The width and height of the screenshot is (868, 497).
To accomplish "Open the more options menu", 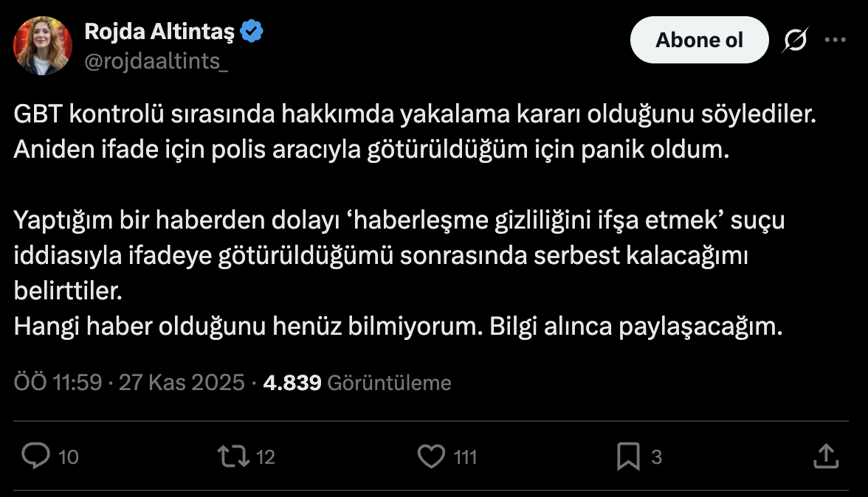I will pos(836,40).
